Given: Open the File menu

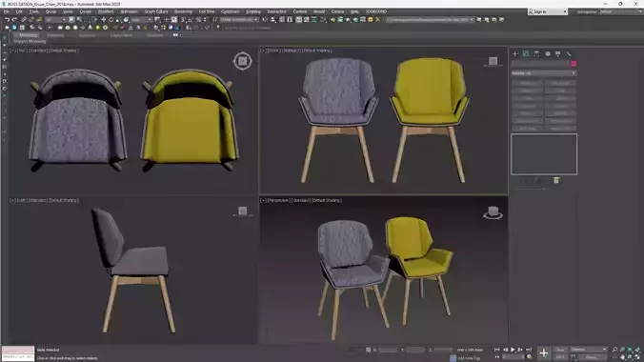Looking at the screenshot, I should pos(7,11).
